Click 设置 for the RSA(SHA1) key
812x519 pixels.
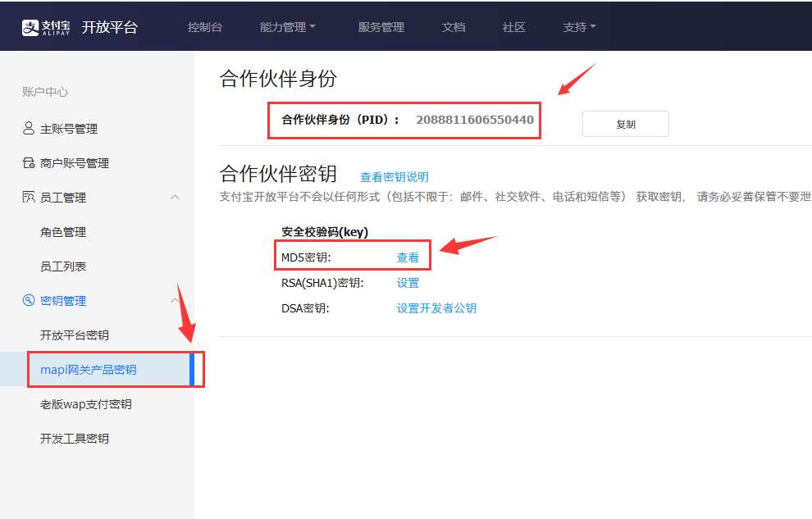point(408,282)
